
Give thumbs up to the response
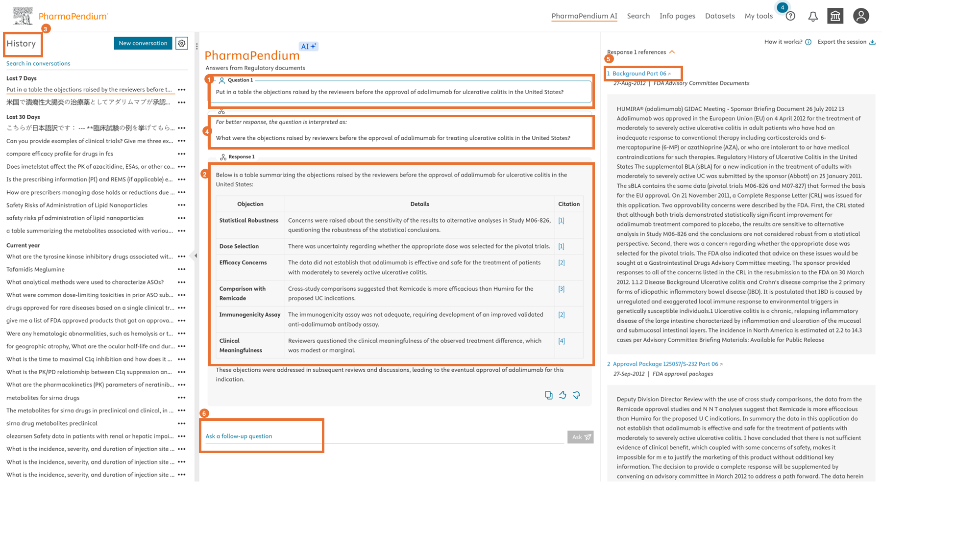pyautogui.click(x=563, y=395)
